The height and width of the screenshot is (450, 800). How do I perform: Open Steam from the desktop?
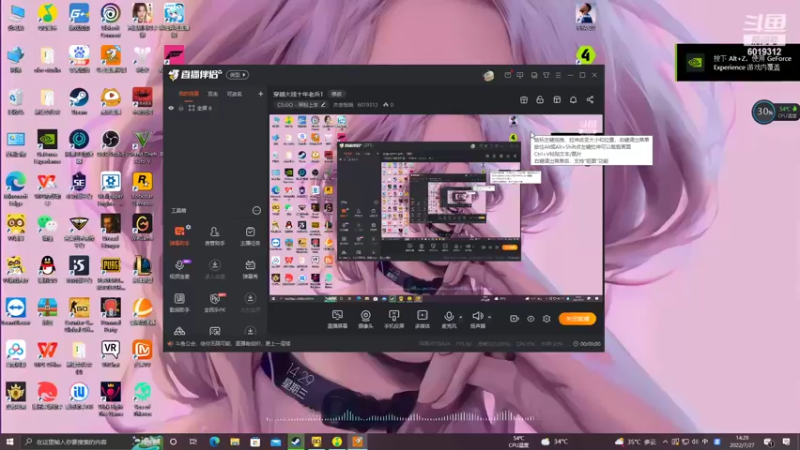tap(79, 101)
